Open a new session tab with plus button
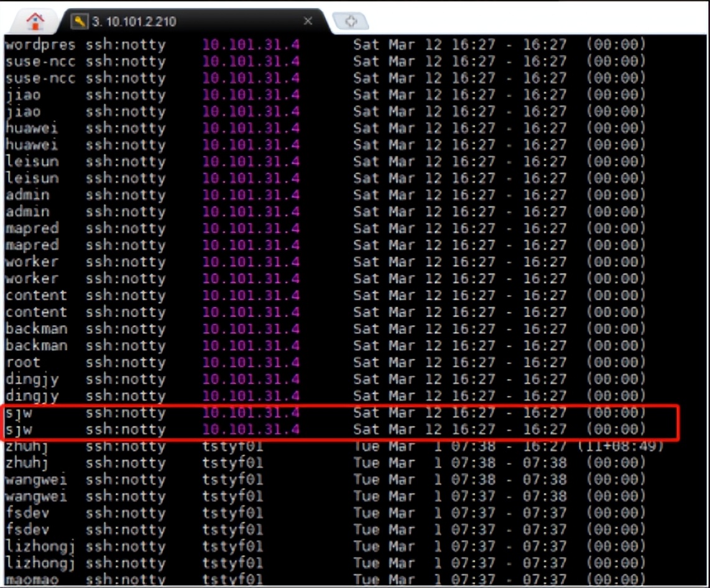The width and height of the screenshot is (710, 588). point(351,21)
